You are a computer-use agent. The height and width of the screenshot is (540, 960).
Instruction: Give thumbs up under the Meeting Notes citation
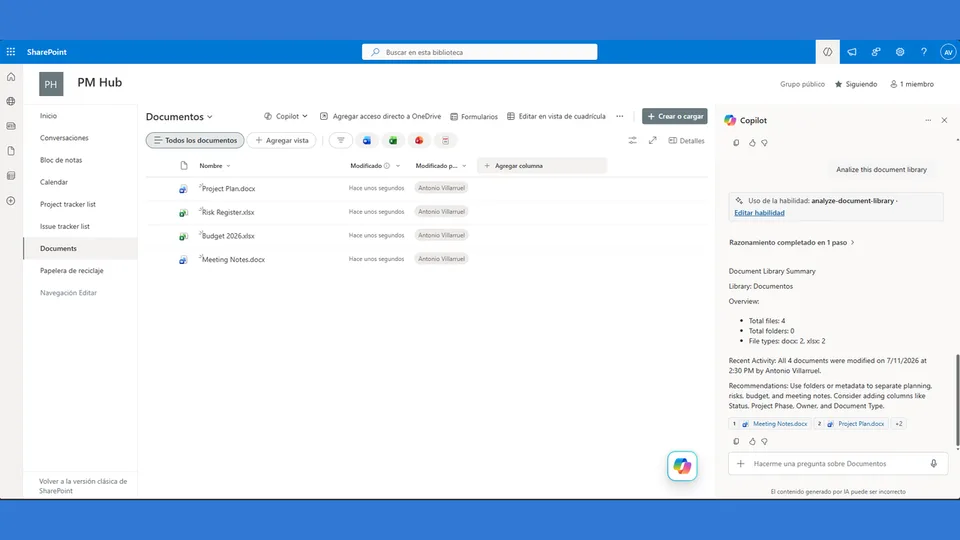pyautogui.click(x=752, y=441)
